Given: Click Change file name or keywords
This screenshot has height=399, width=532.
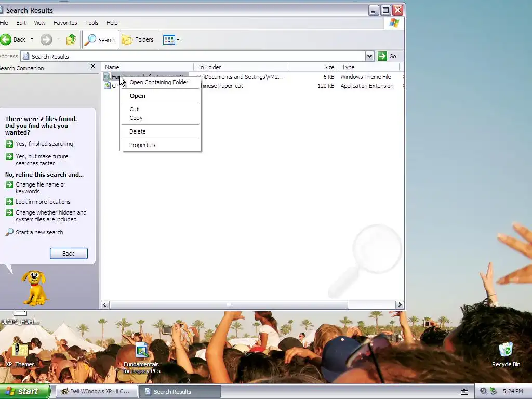Looking at the screenshot, I should [41, 188].
